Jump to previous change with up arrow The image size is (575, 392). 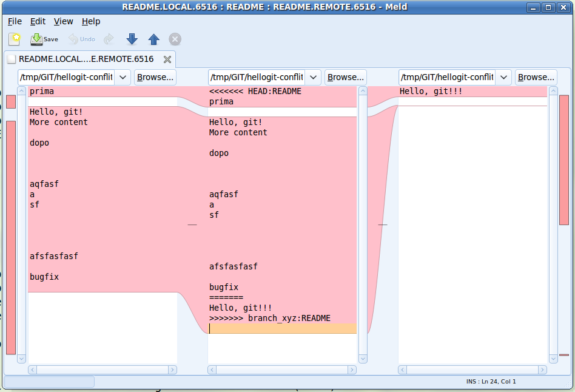[153, 39]
